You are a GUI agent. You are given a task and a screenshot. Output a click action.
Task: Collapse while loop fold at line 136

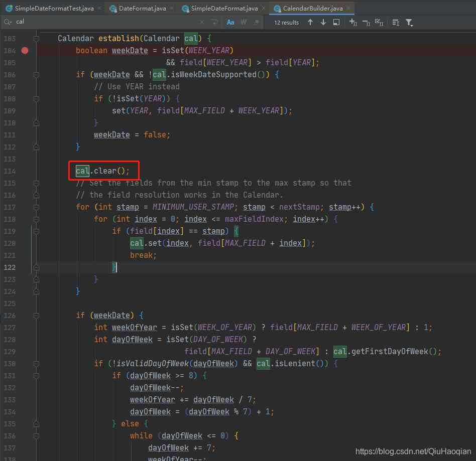point(36,436)
